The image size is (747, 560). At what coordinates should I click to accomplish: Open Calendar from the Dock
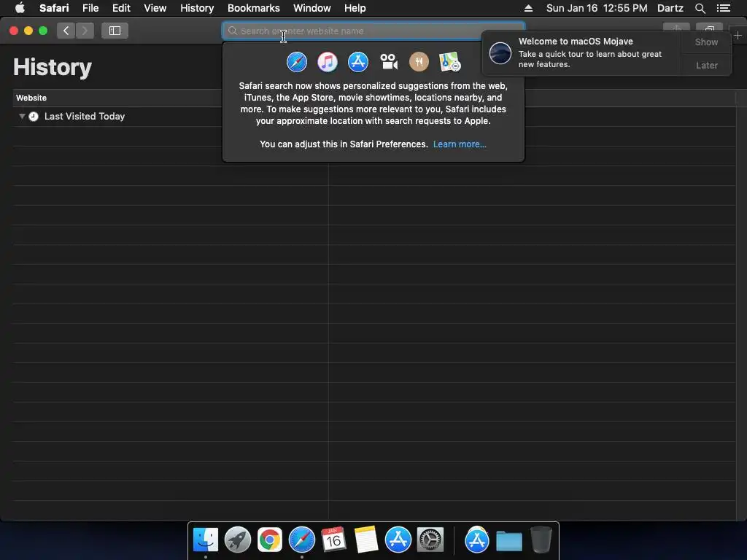[x=333, y=540]
